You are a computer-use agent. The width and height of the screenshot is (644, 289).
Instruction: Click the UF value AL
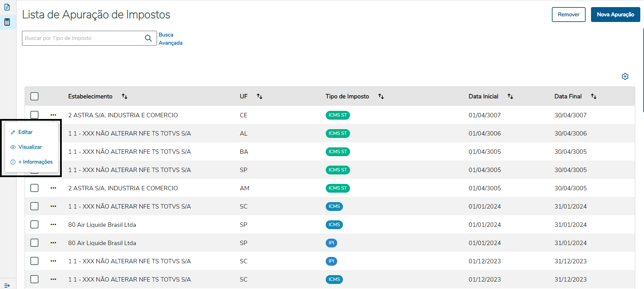[x=244, y=134]
